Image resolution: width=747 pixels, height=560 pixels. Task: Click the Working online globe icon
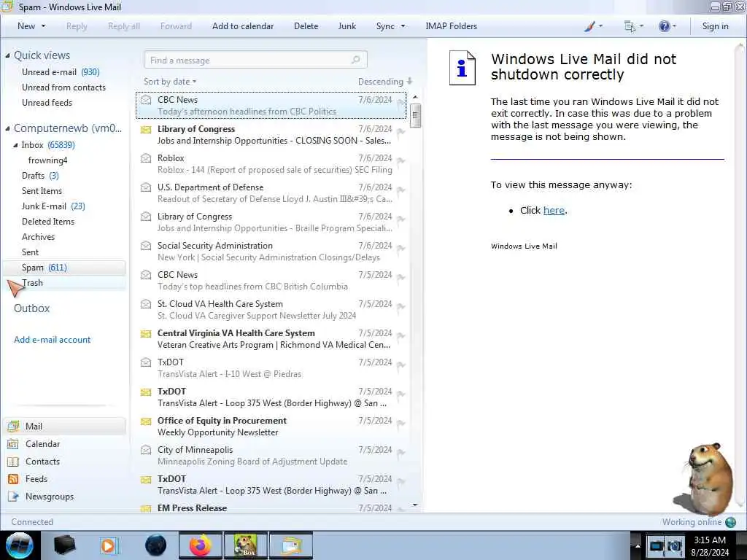point(730,522)
